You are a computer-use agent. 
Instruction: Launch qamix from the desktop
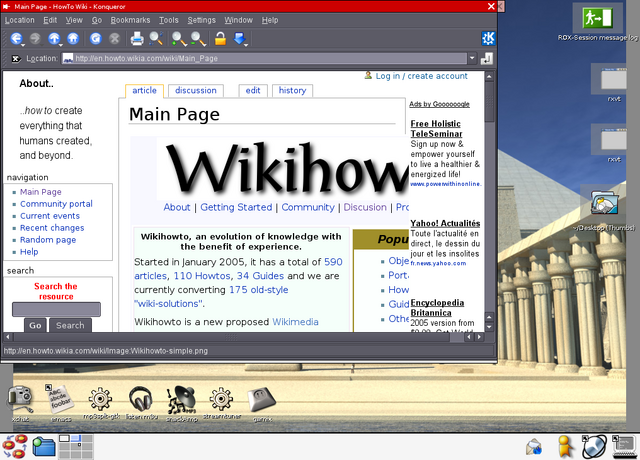pos(262,402)
